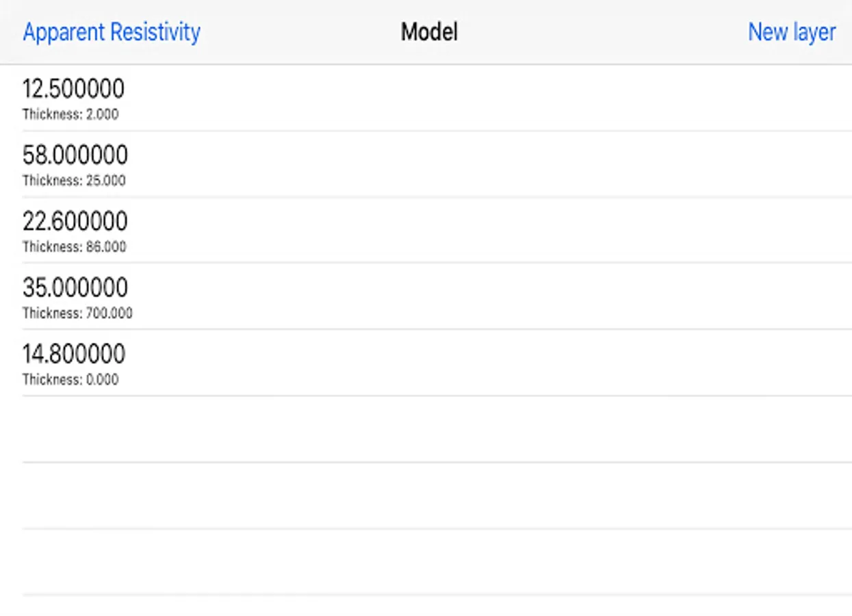Go back to Apparent Resistivity
The height and width of the screenshot is (616, 852).
(x=112, y=32)
